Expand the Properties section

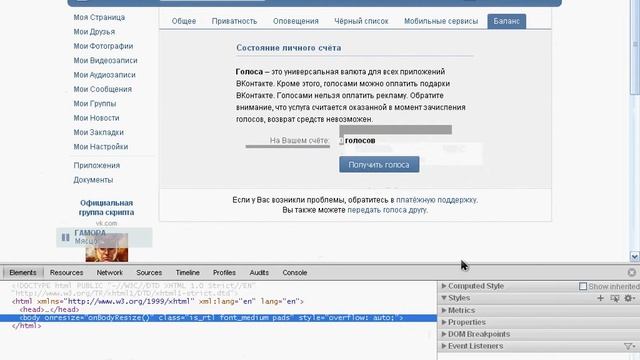click(444, 322)
